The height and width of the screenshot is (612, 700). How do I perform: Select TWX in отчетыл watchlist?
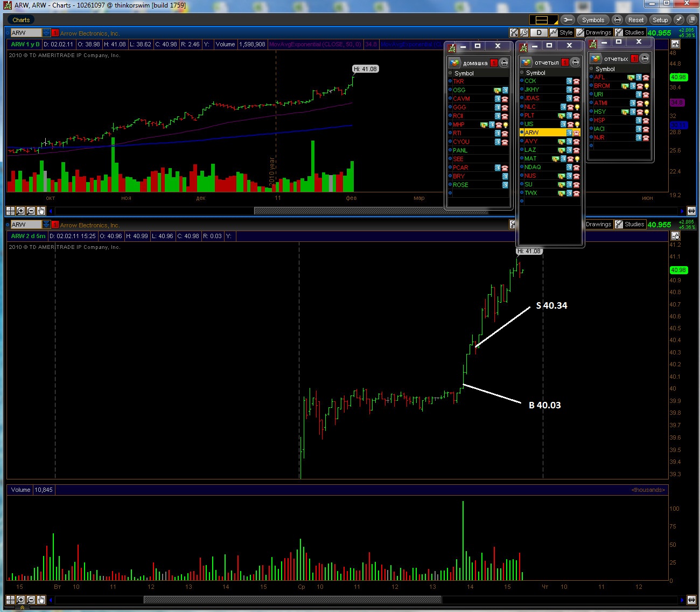[x=550, y=193]
